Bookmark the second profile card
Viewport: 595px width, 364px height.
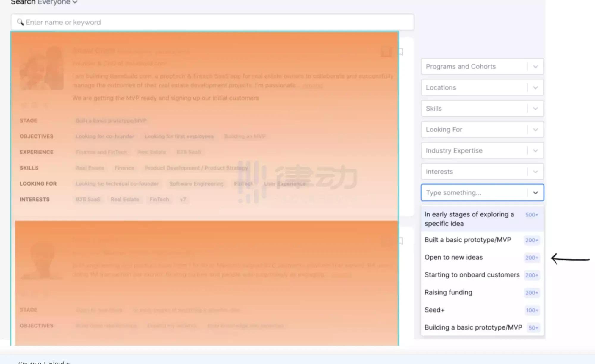click(x=401, y=241)
